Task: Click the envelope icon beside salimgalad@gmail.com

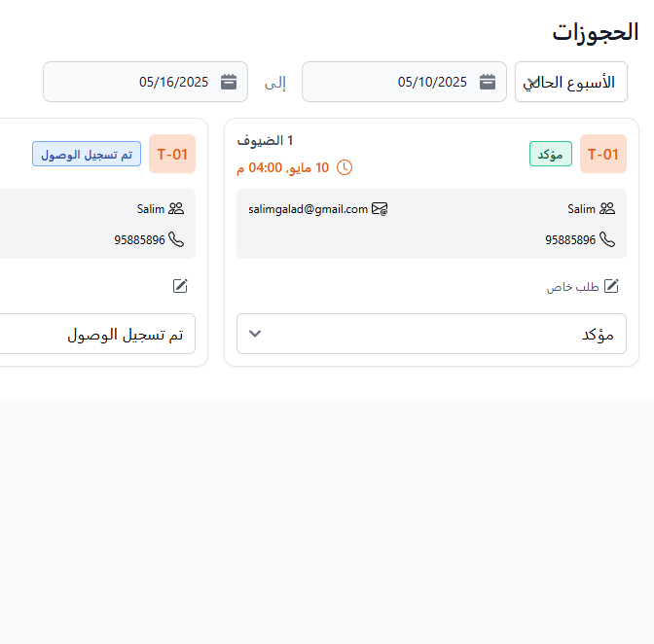Action: (x=380, y=208)
